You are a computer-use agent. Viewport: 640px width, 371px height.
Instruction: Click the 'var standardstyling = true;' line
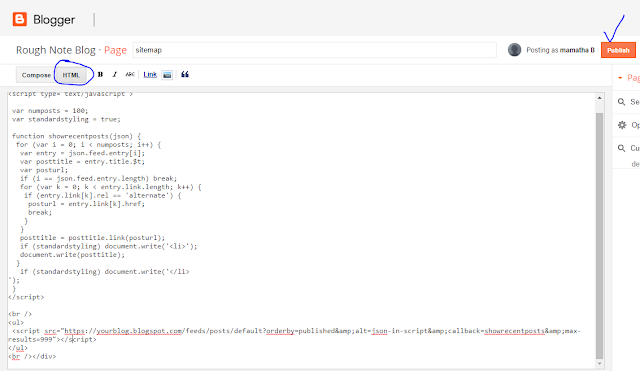[x=66, y=119]
